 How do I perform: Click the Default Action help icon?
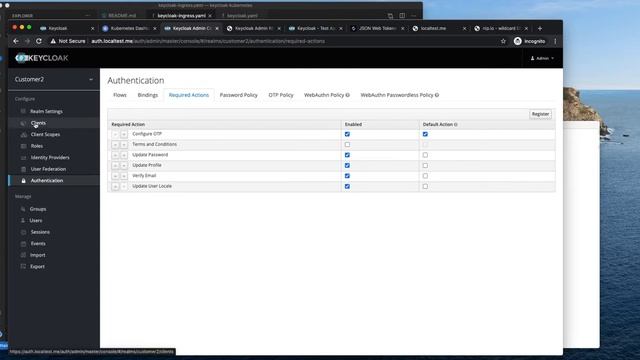click(456, 124)
